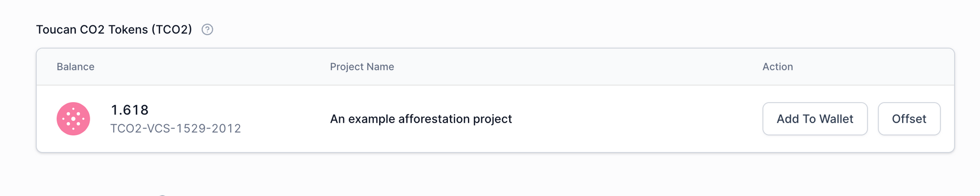This screenshot has width=980, height=196.
Task: Add TCO2-VCS-1529-2012 token to wallet
Action: click(x=815, y=119)
